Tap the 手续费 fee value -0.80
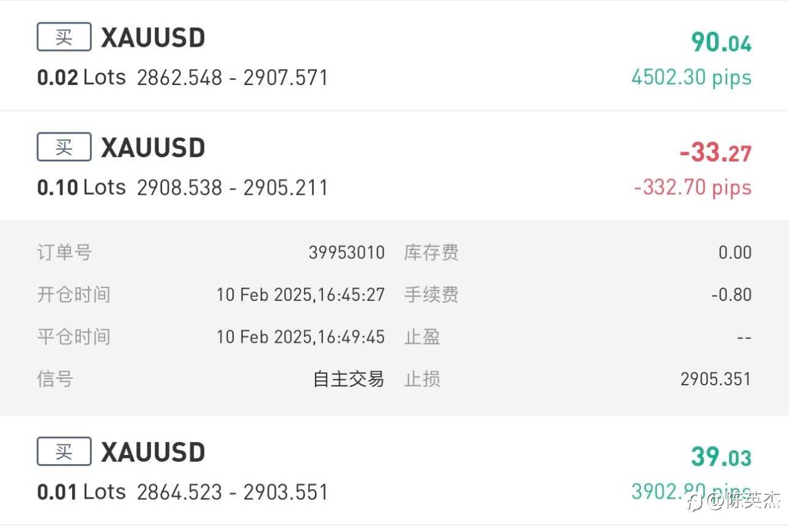Viewport: 789px width, 532px height. point(731,295)
